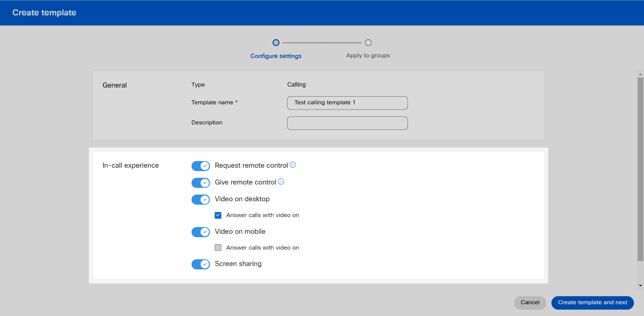Viewport: 644px width, 316px height.
Task: Click the 'General' section heading
Action: (115, 85)
